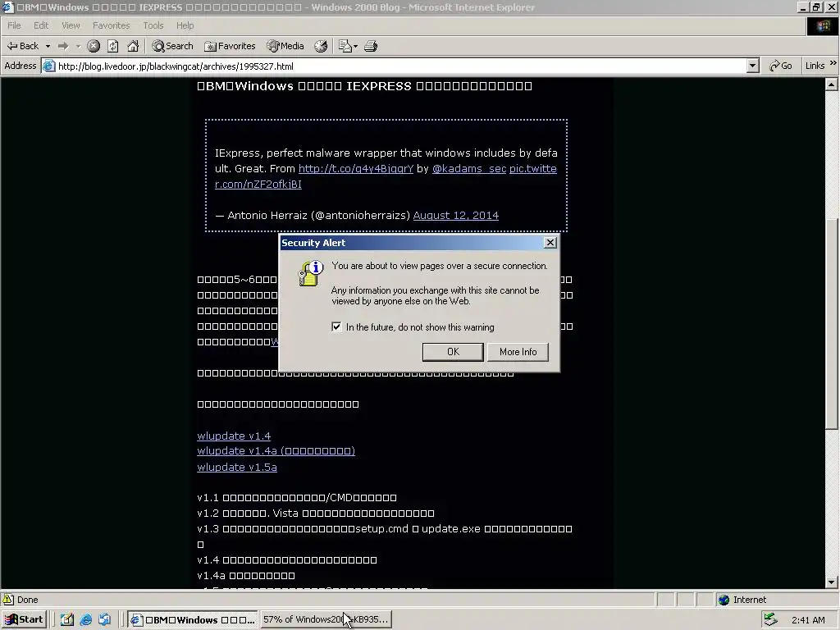This screenshot has height=630, width=840.
Task: Click the Windows logo throbber
Action: [x=822, y=26]
